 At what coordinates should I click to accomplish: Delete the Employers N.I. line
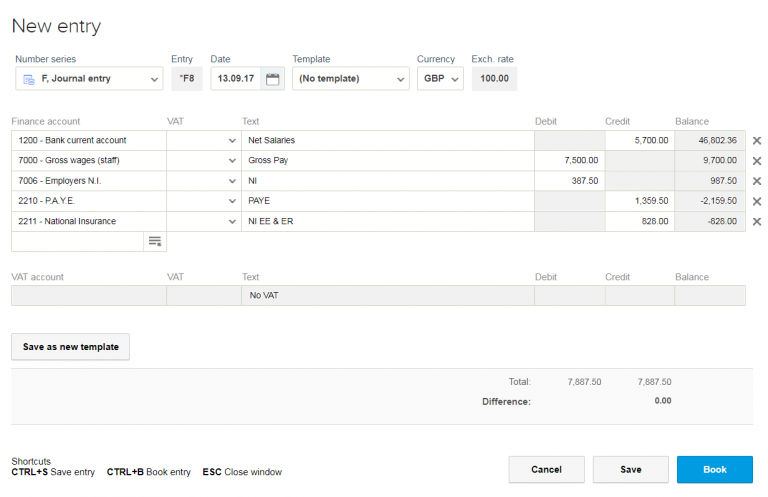tap(756, 181)
